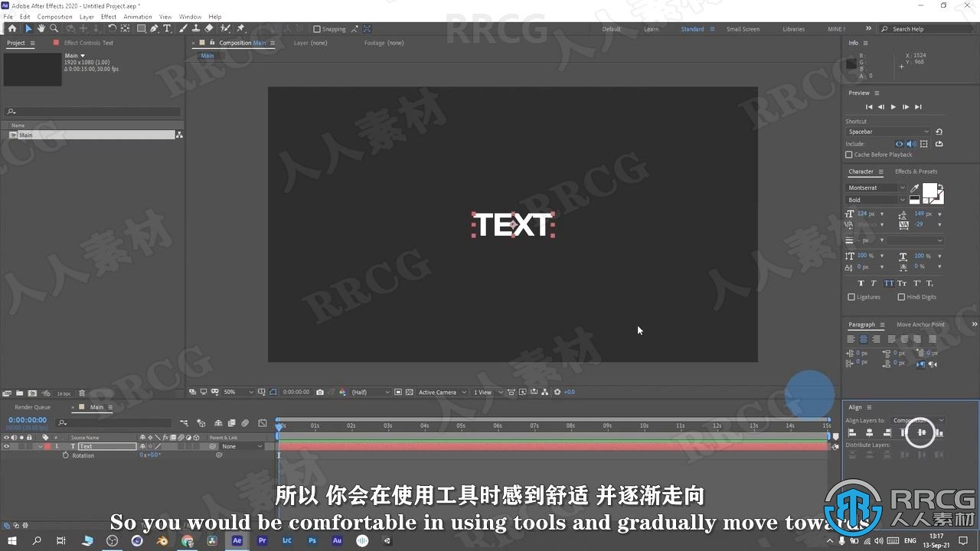Collapse the Text layer properties
The height and width of the screenshot is (551, 980).
pyautogui.click(x=40, y=446)
